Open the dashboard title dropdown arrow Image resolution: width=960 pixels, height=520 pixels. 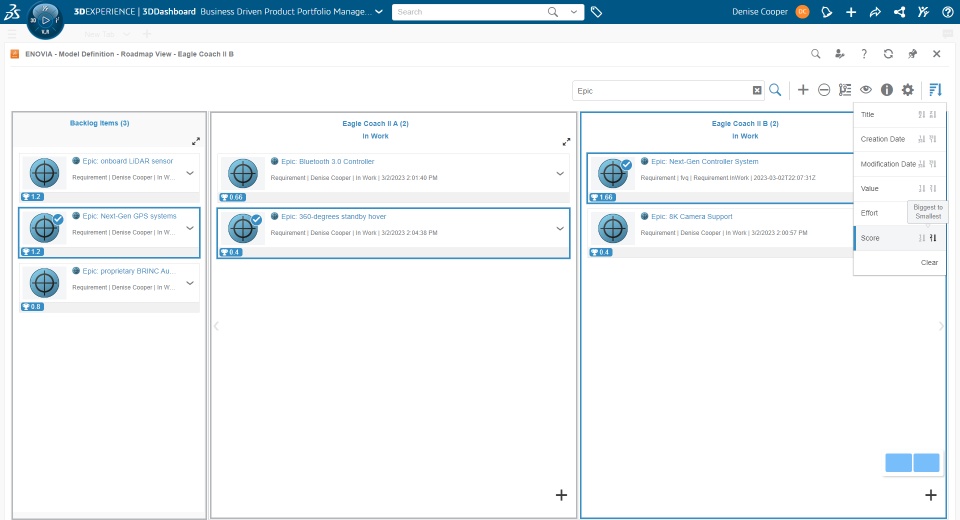tap(379, 12)
